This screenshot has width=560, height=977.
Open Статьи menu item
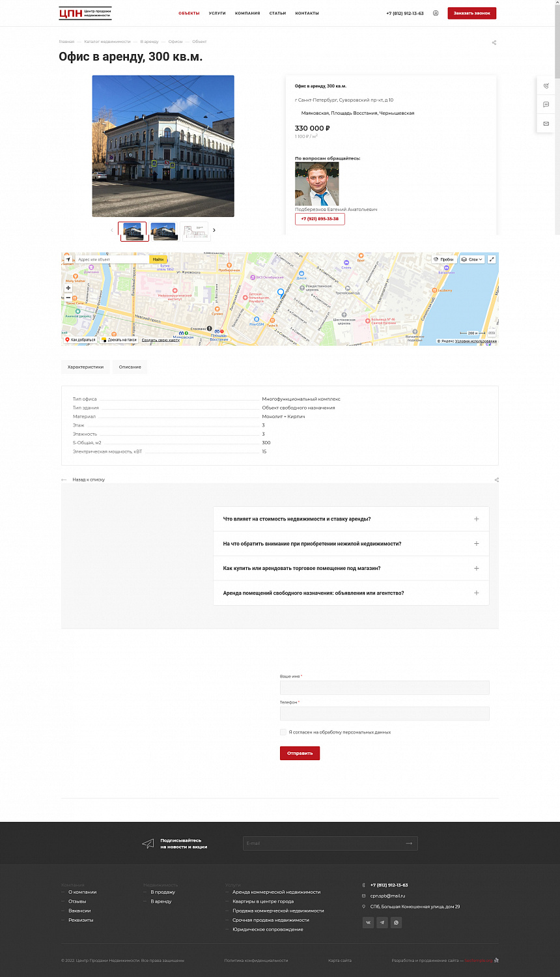click(x=277, y=13)
